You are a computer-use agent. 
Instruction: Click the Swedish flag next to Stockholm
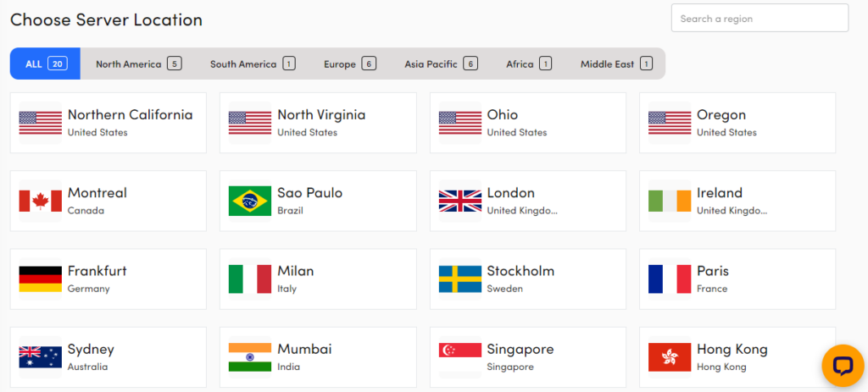point(459,279)
